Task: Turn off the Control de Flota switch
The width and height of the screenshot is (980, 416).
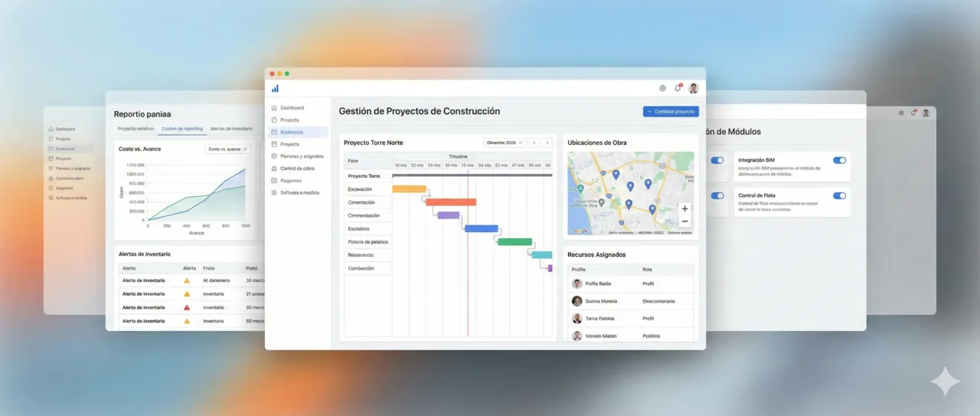Action: click(839, 195)
